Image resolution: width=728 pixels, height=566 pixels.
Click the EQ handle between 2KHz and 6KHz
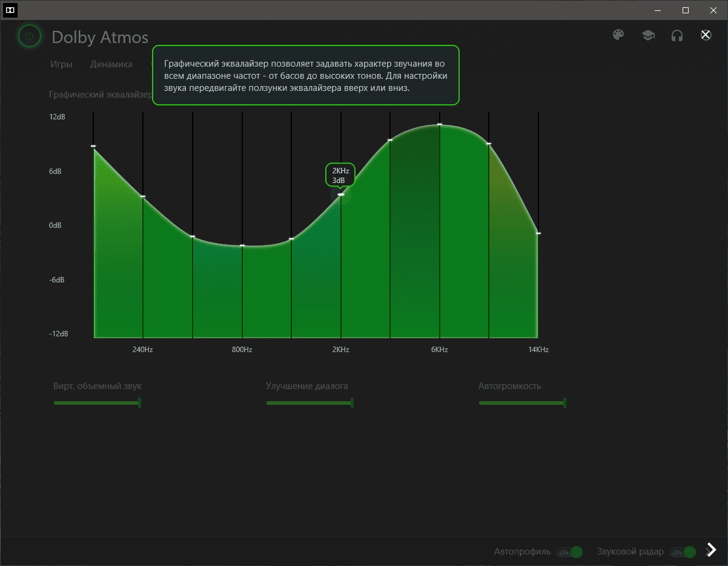[390, 140]
